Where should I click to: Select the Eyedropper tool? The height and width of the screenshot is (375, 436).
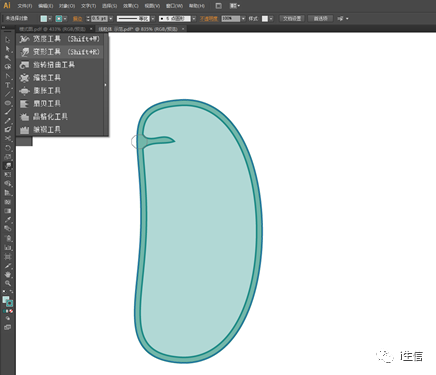click(x=8, y=220)
